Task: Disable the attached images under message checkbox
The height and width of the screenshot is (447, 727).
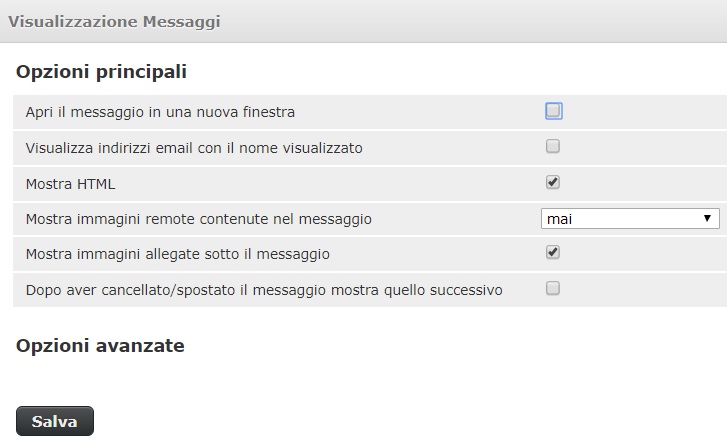Action: point(553,253)
